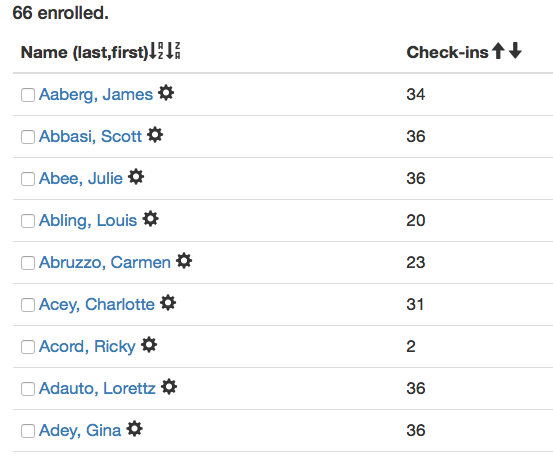
Task: Open Acey, Charlotte profile link
Action: 97,304
